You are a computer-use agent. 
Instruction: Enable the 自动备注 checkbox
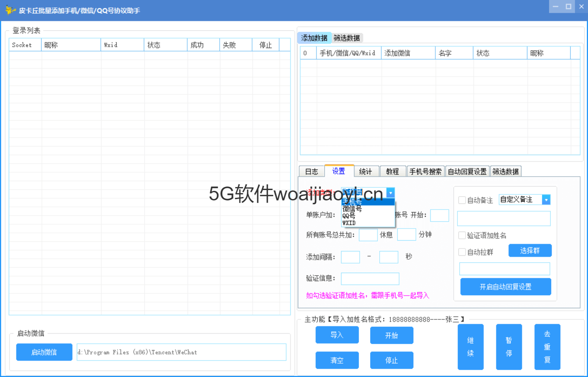(x=462, y=200)
